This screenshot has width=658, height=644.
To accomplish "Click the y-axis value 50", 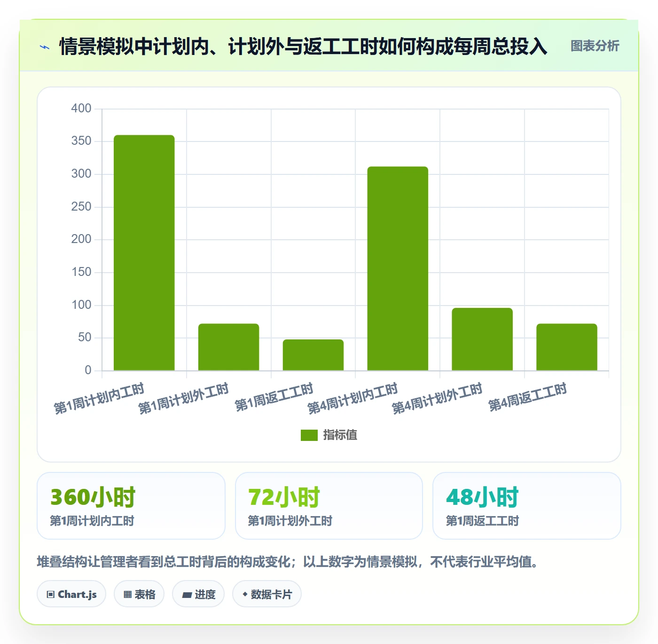I will (85, 338).
